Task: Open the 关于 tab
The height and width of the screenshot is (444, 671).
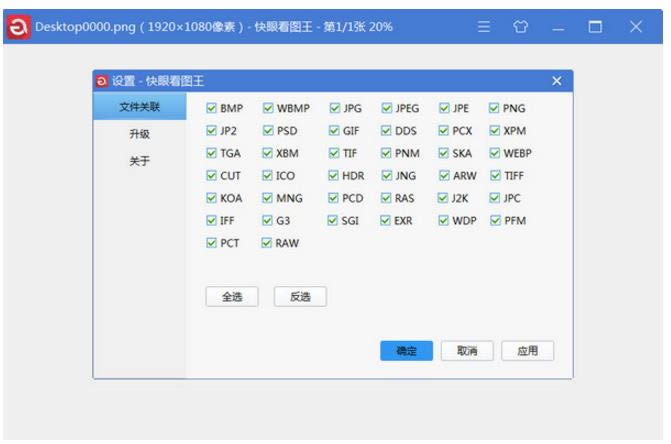Action: pos(140,161)
